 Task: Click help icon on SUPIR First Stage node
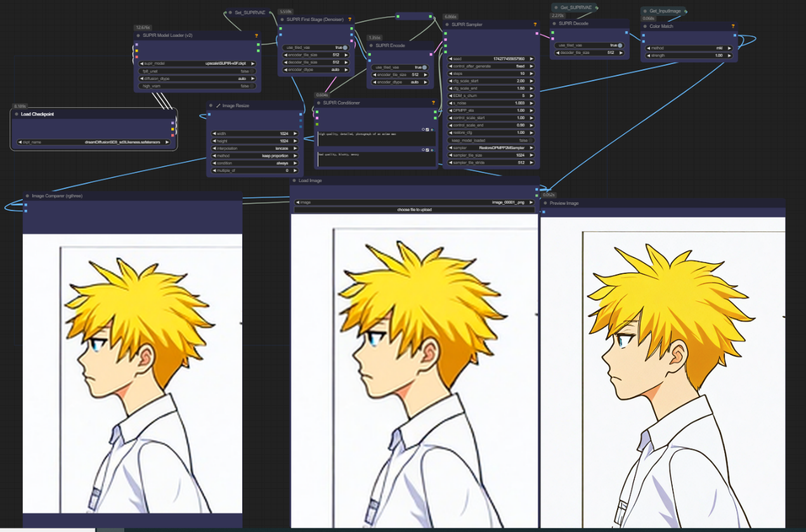point(349,20)
